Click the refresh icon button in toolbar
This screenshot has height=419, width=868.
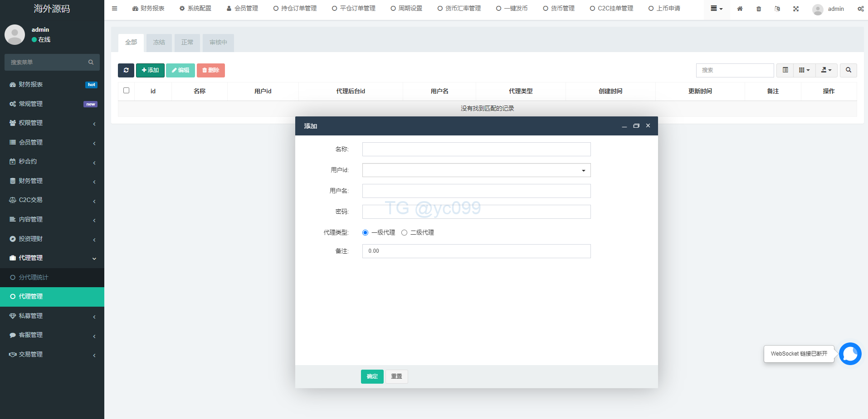tap(126, 70)
